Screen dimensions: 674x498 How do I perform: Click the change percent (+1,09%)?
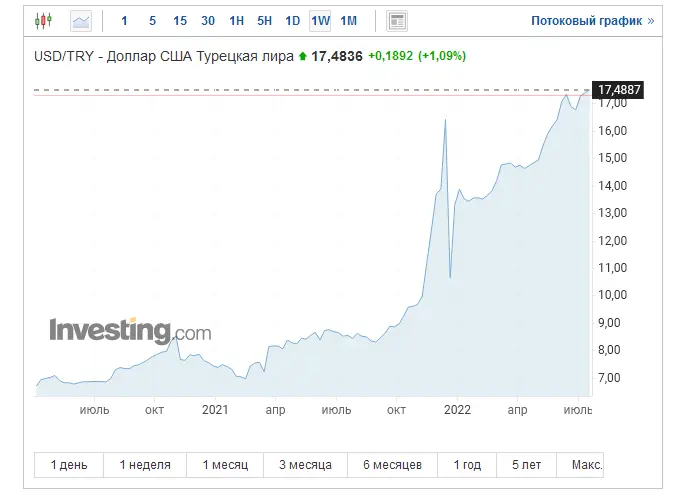(x=442, y=56)
